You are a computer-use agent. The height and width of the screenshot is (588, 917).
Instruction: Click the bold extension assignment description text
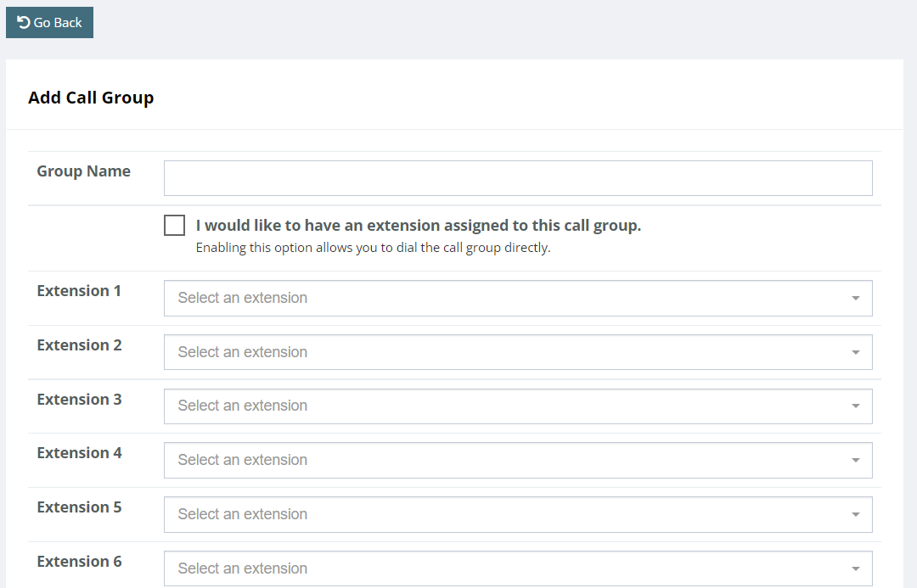tap(418, 225)
